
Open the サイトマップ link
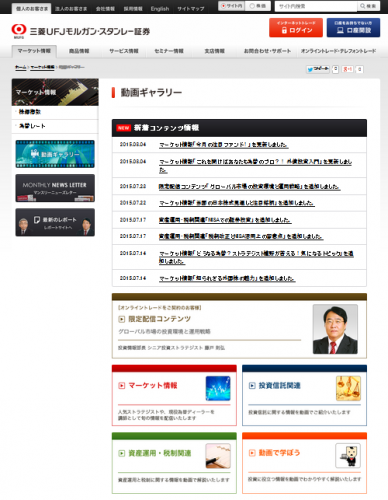click(191, 9)
